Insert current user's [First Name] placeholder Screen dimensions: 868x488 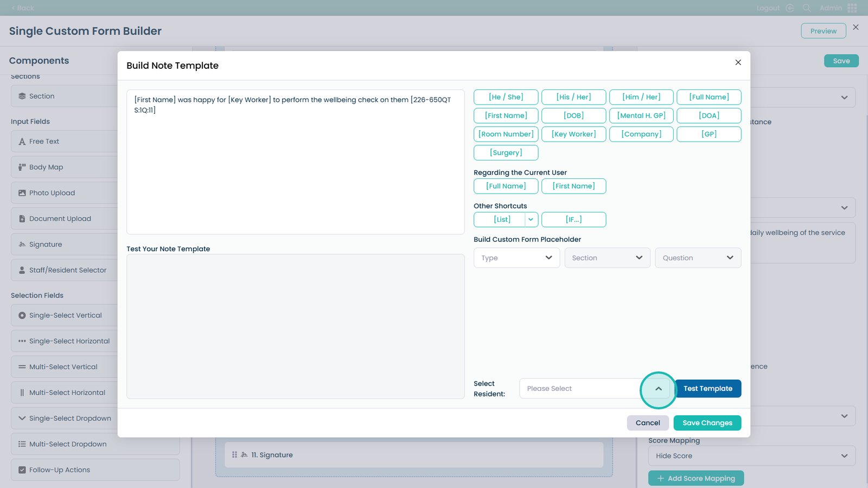[574, 186]
